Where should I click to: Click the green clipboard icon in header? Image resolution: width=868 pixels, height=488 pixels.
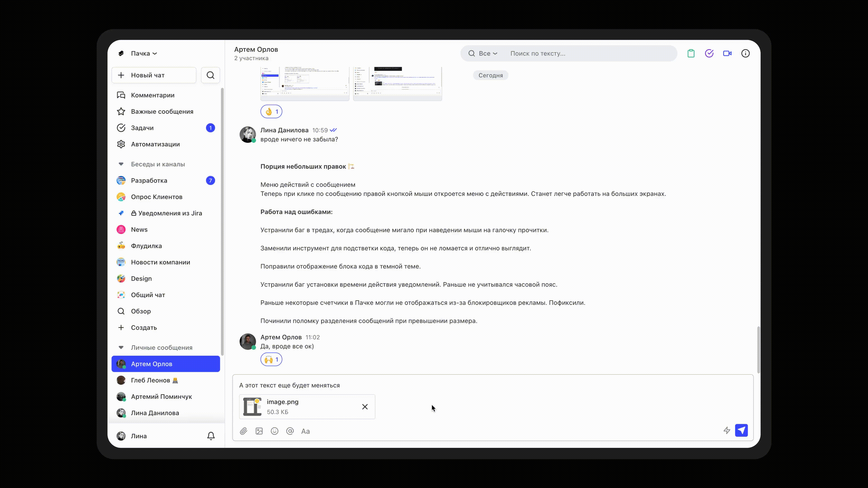pos(691,53)
